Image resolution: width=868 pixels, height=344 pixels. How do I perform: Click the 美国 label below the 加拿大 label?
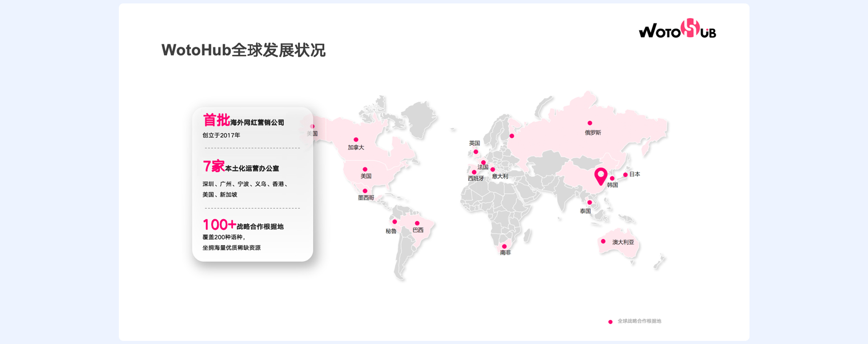pyautogui.click(x=366, y=176)
